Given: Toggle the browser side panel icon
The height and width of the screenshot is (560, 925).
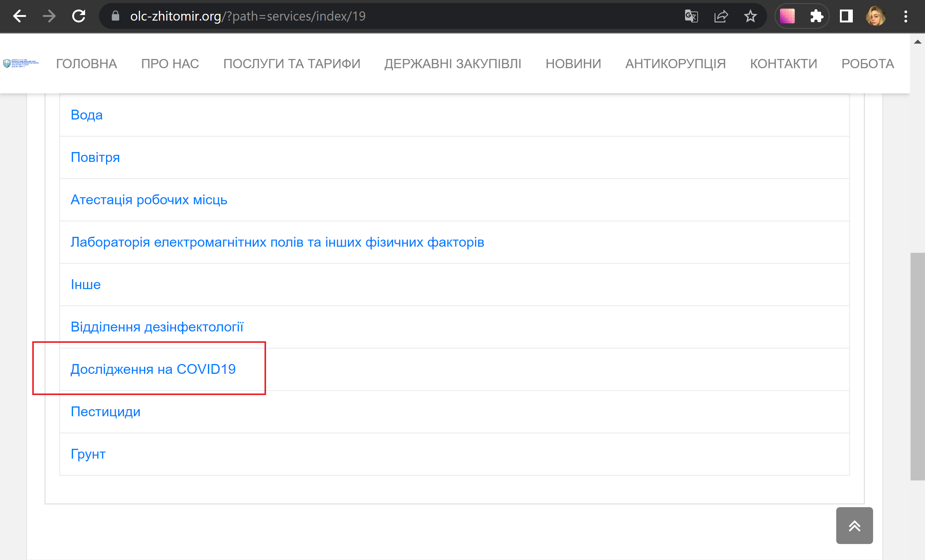Looking at the screenshot, I should point(846,16).
